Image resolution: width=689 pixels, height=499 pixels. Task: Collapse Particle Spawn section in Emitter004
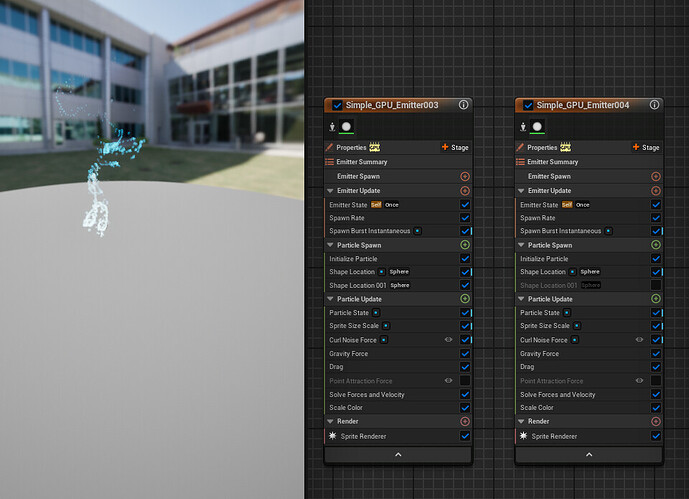[x=521, y=245]
